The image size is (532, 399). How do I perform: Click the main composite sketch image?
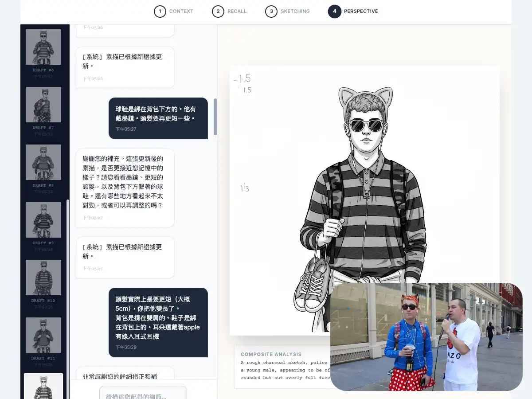click(364, 200)
